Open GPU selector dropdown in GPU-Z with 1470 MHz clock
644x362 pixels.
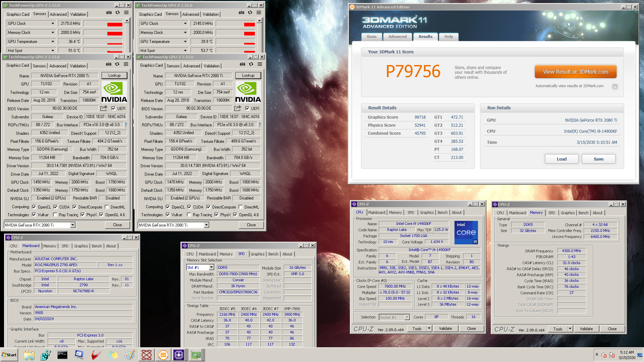tap(206, 225)
